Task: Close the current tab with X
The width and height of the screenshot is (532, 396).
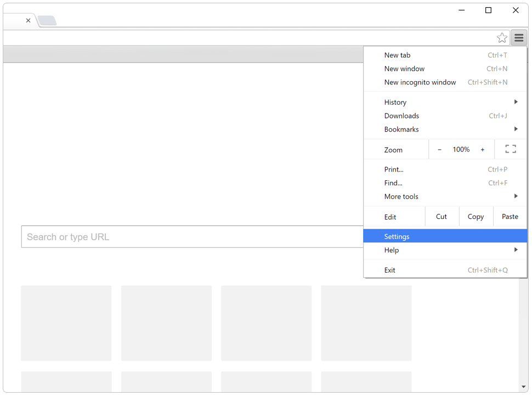Action: tap(29, 20)
